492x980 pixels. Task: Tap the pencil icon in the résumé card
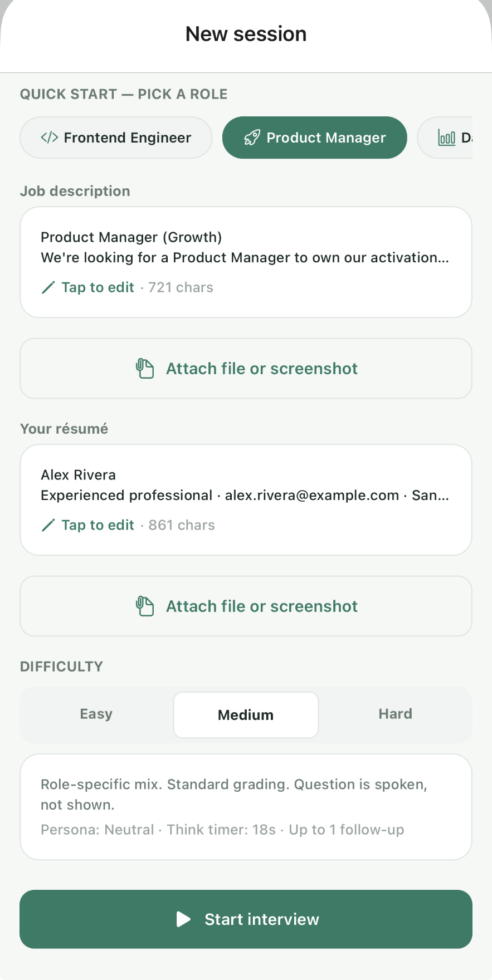tap(48, 525)
